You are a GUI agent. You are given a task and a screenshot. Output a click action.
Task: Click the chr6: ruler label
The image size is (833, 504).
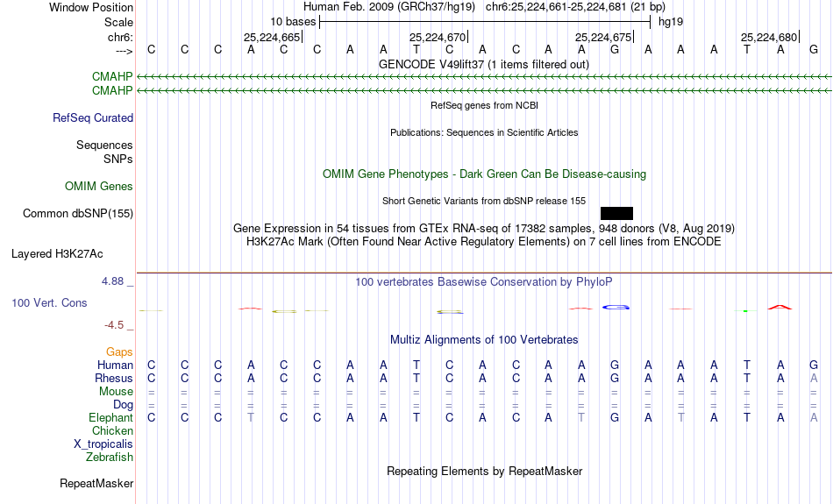121,37
